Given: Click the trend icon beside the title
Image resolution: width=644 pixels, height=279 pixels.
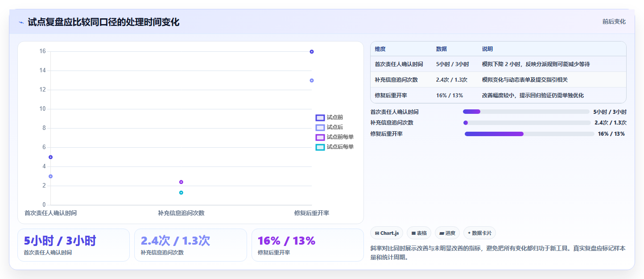Looking at the screenshot, I should (x=21, y=22).
